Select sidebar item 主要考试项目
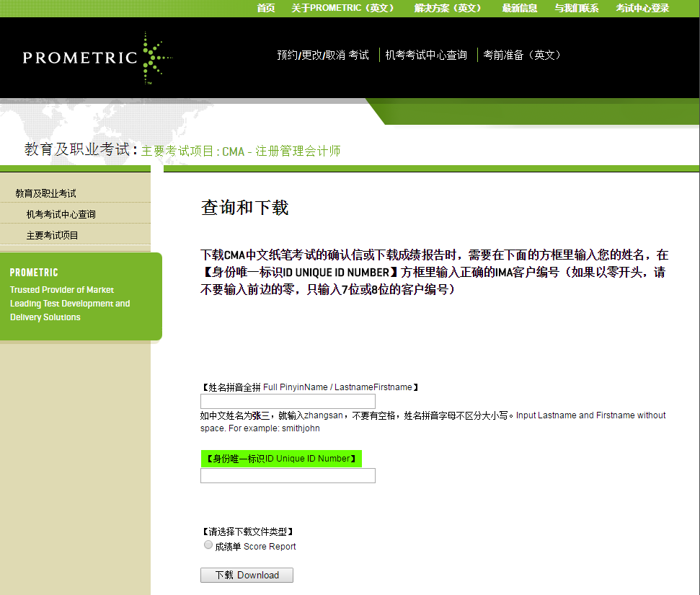 [x=53, y=235]
